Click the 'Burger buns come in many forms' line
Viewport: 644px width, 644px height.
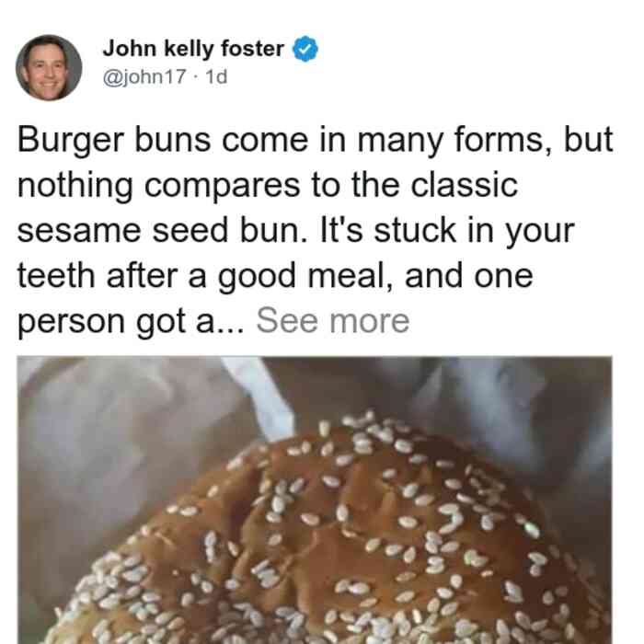316,141
